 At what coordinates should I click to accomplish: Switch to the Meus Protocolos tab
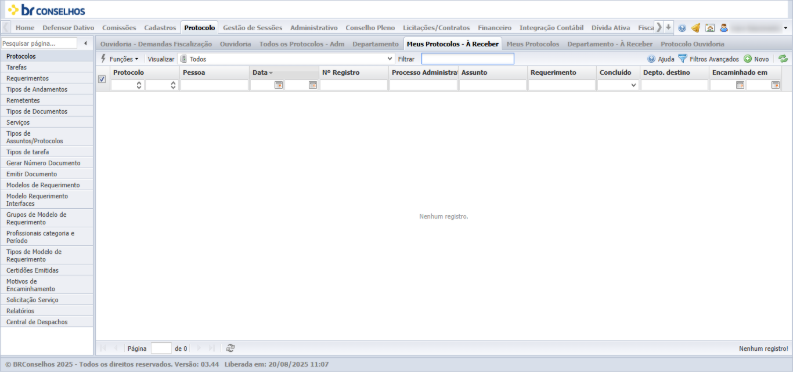533,44
